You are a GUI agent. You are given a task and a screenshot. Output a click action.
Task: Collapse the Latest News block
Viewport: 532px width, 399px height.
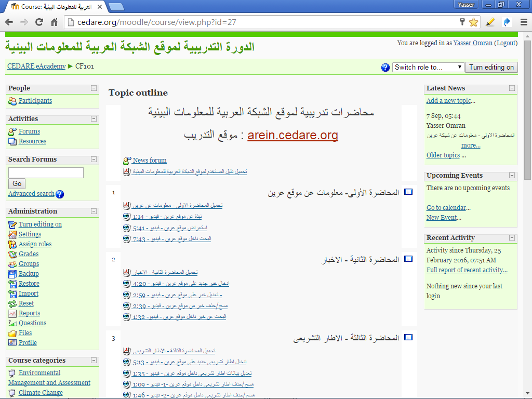click(512, 88)
